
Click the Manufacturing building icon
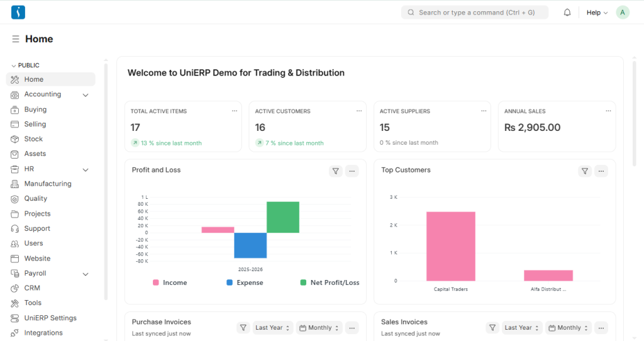(x=15, y=184)
